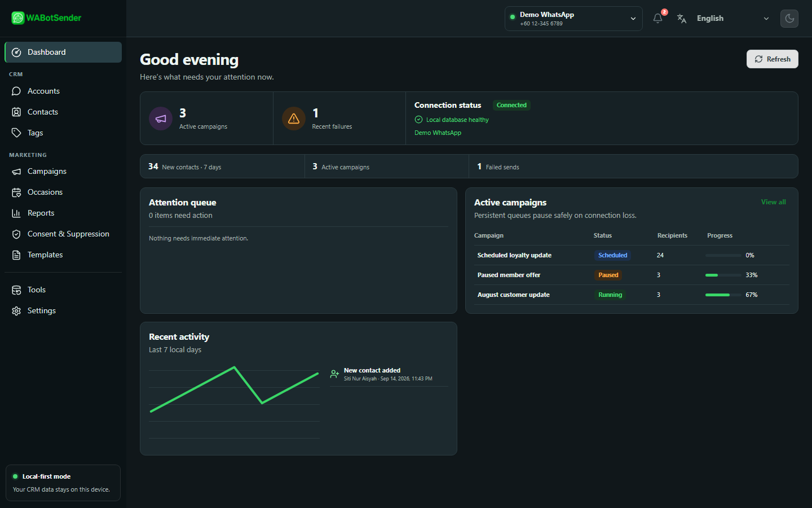Click the green dot beside Local-first mode
Image resolution: width=812 pixels, height=508 pixels.
(x=15, y=476)
